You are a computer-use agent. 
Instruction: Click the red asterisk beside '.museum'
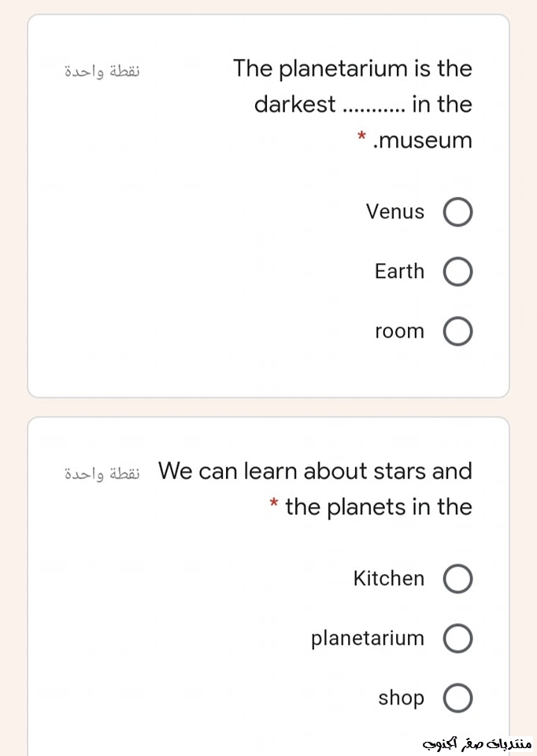tap(361, 139)
